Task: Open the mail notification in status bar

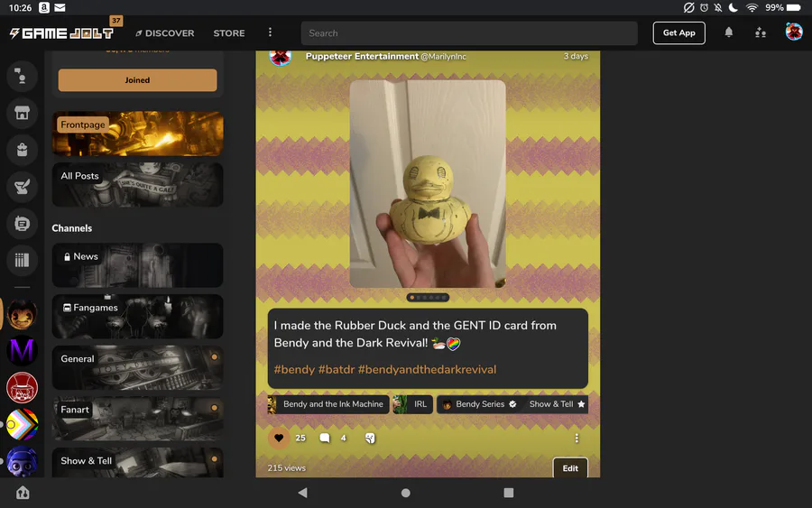Action: coord(60,8)
